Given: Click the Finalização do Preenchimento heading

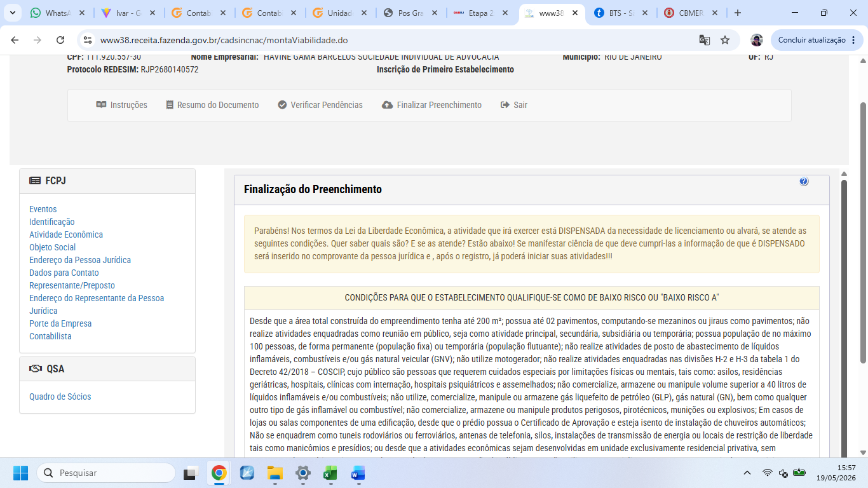Looking at the screenshot, I should pos(313,189).
